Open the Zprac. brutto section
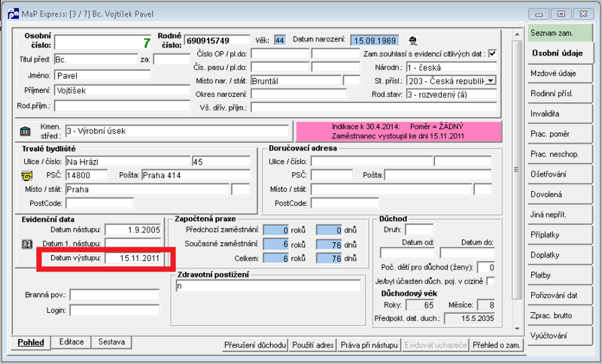 point(560,316)
